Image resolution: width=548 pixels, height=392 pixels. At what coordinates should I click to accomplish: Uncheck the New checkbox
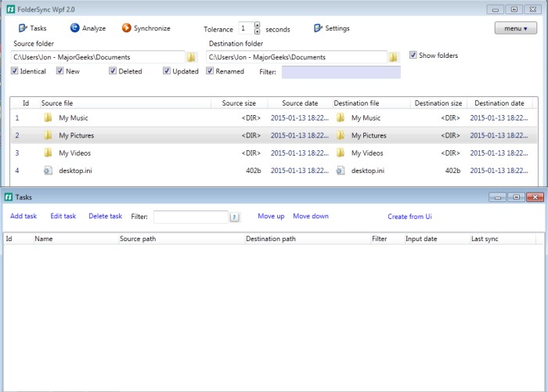60,71
